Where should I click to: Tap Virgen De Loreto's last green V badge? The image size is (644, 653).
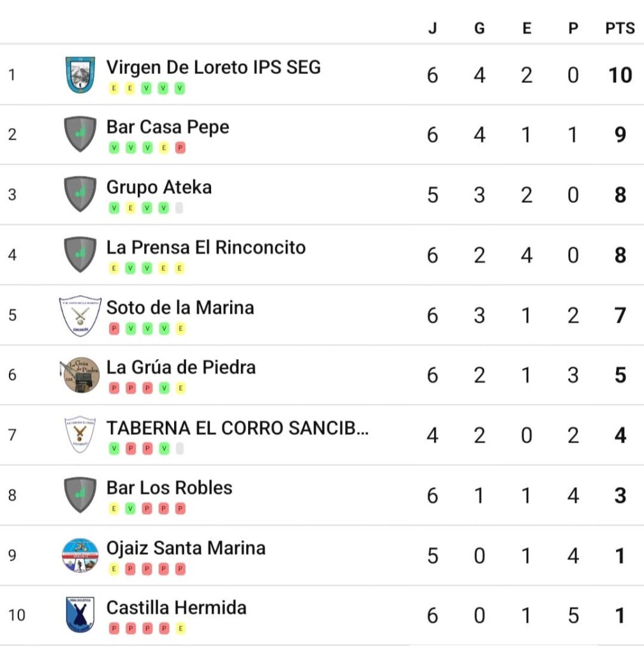pyautogui.click(x=179, y=88)
